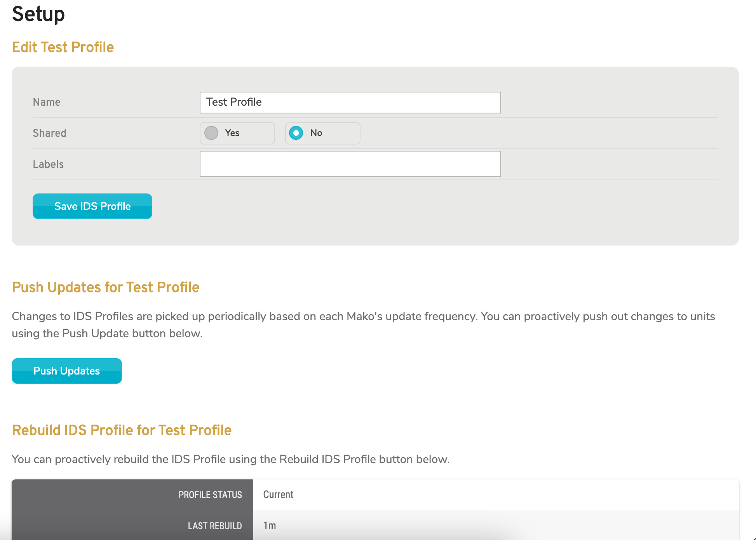Click Save IDS Profile

click(x=92, y=206)
